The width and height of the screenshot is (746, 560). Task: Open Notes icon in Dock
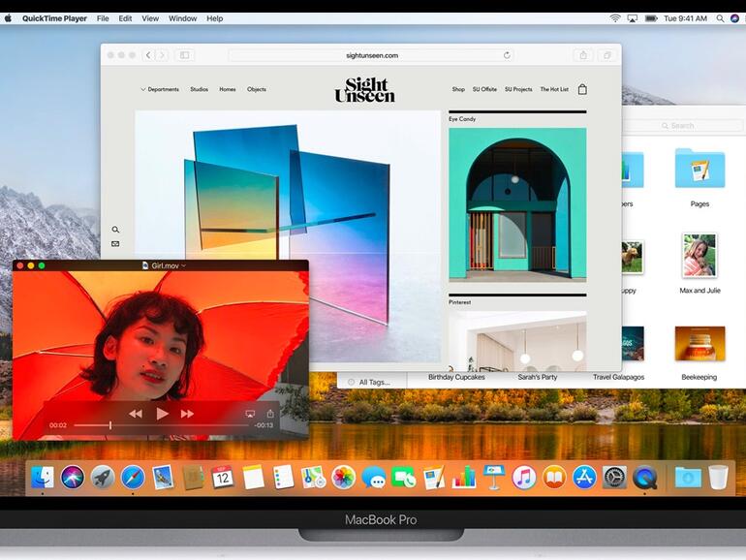pos(253,478)
